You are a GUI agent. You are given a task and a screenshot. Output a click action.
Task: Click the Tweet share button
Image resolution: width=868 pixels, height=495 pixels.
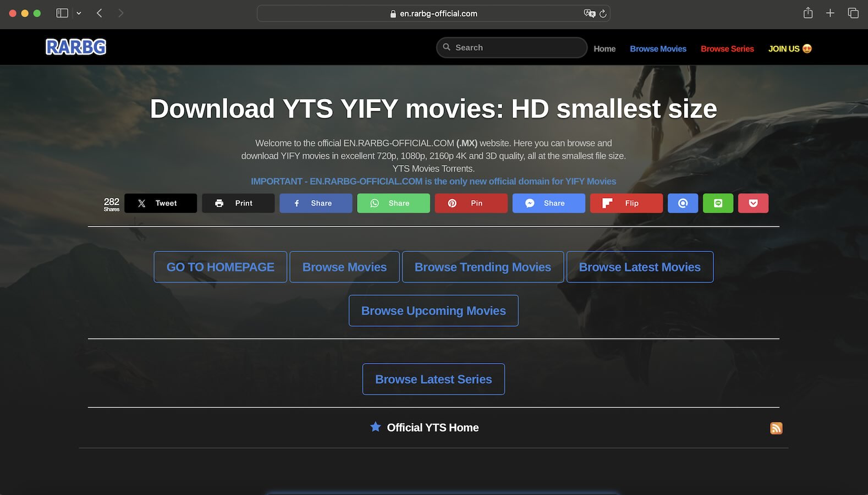point(161,204)
